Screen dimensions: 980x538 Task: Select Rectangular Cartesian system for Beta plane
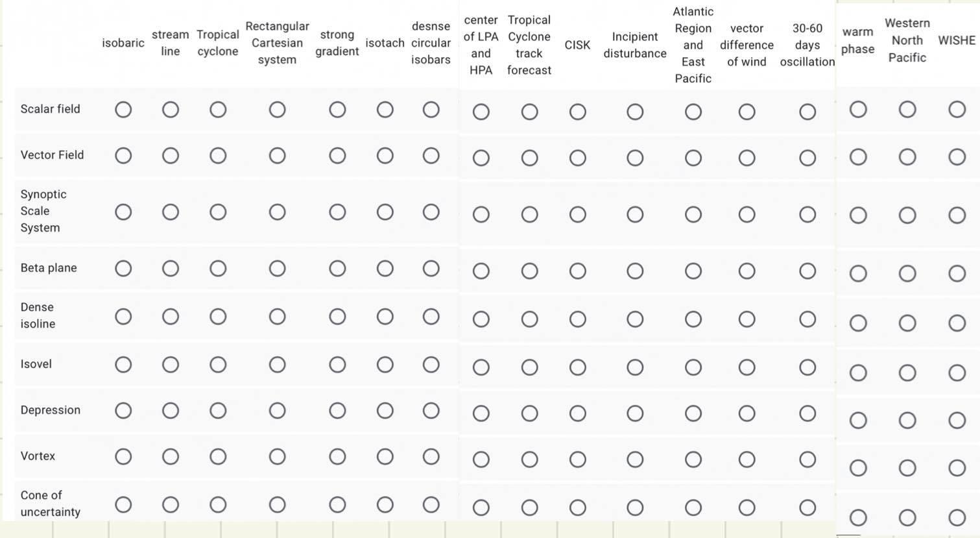pos(277,269)
